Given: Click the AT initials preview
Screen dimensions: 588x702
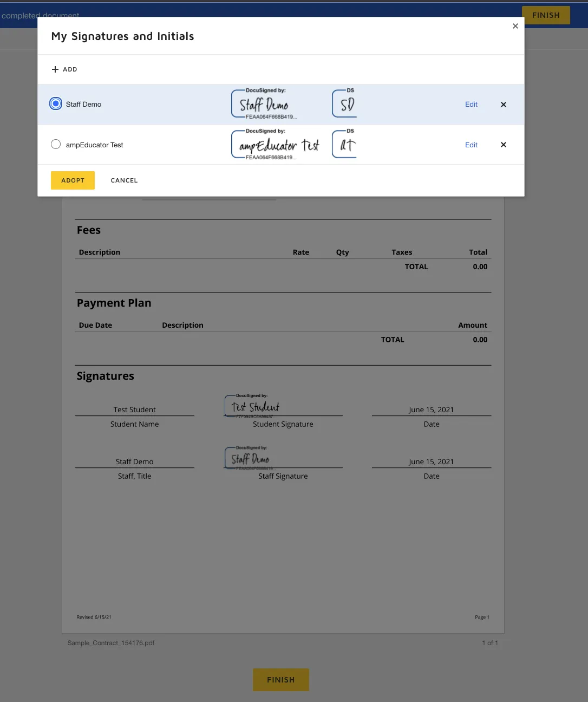Looking at the screenshot, I should click(344, 144).
